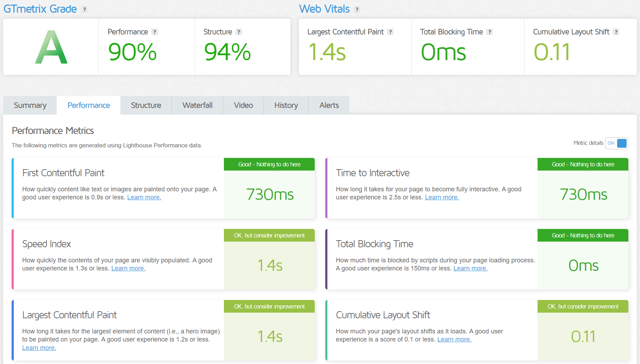Open Learn more link in Total Blocking Time card

tap(470, 268)
